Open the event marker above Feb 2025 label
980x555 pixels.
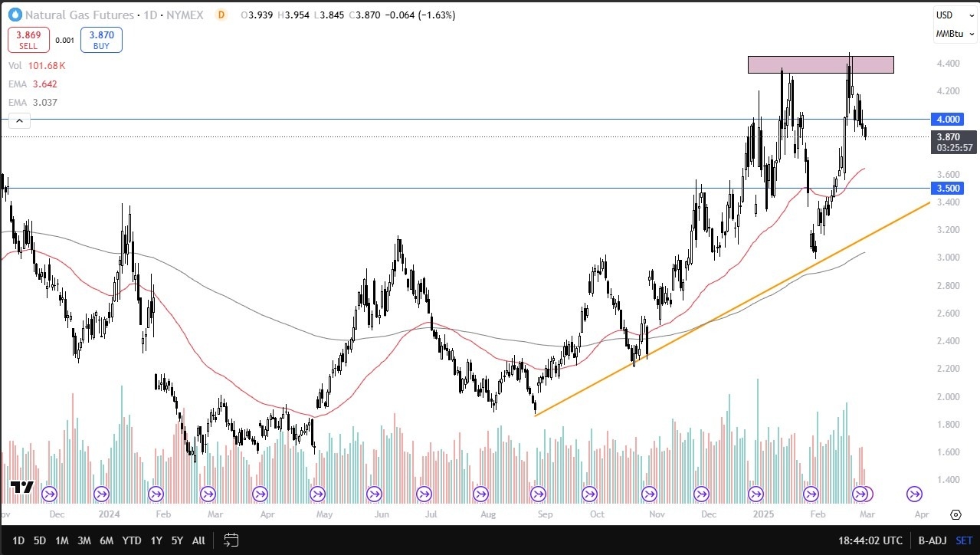tap(811, 494)
